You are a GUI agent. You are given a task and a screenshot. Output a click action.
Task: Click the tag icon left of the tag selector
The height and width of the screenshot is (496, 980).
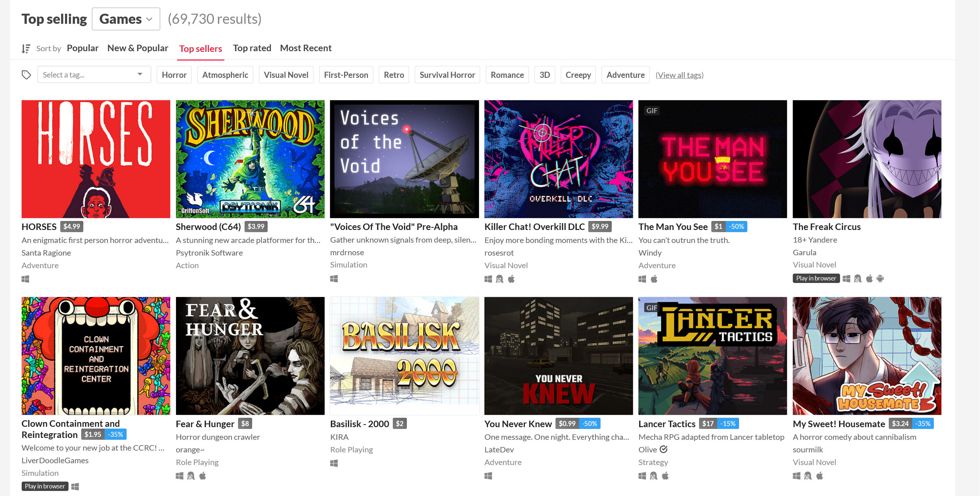(x=26, y=75)
